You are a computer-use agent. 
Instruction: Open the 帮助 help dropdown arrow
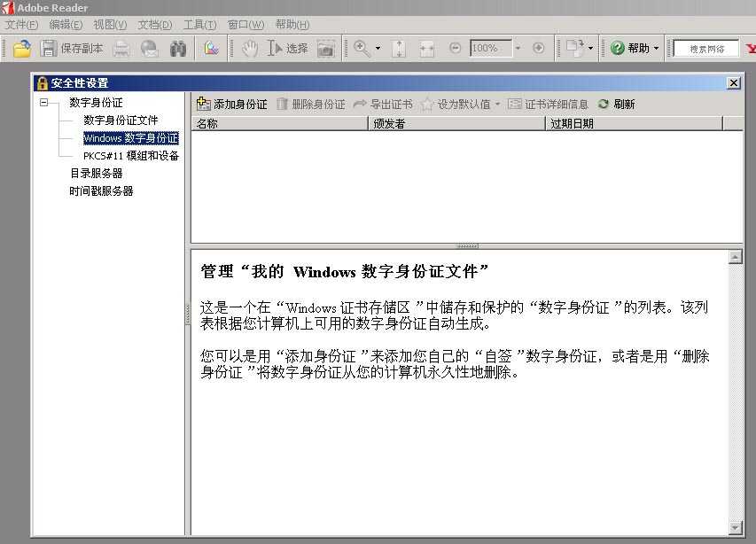pyautogui.click(x=656, y=48)
